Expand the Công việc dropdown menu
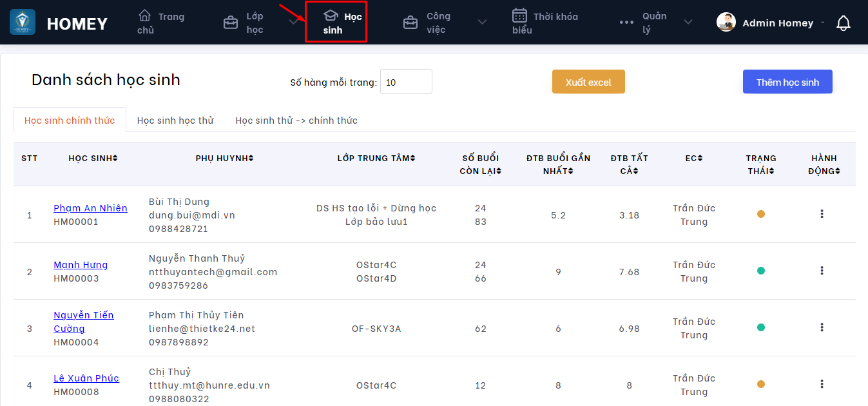 pyautogui.click(x=481, y=23)
